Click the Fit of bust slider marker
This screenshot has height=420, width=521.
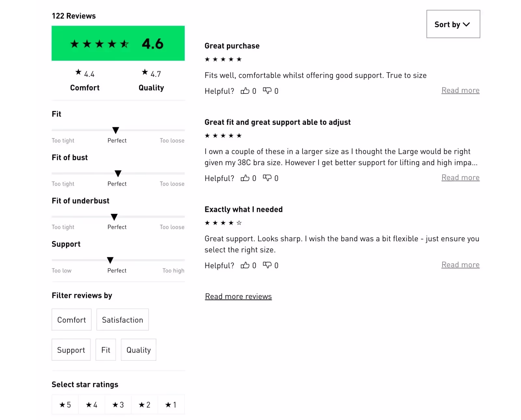(x=118, y=174)
